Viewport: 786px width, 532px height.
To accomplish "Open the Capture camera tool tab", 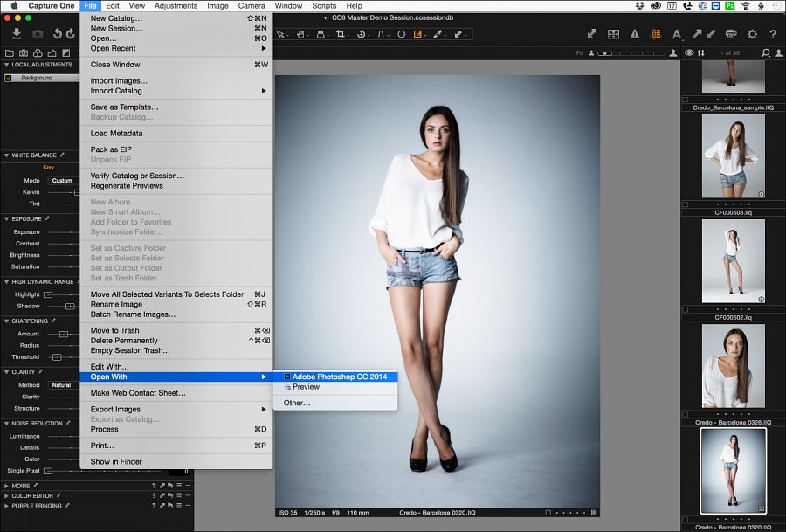I will [x=24, y=52].
